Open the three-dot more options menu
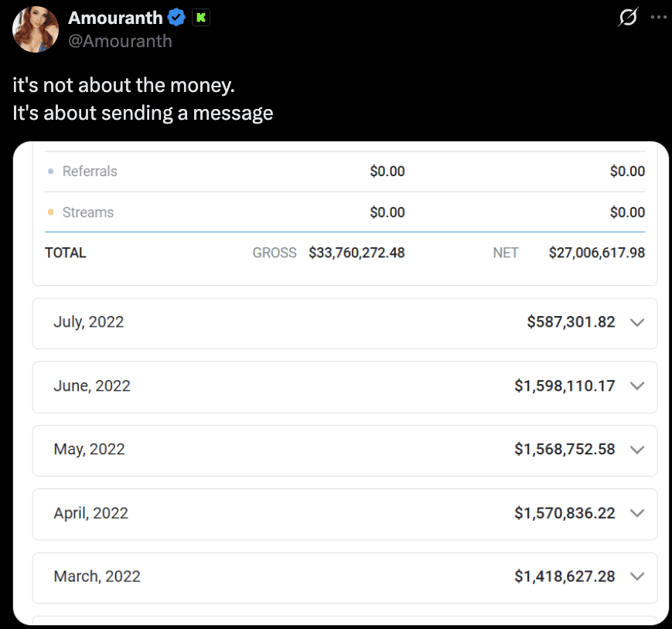This screenshot has height=629, width=672. (658, 17)
